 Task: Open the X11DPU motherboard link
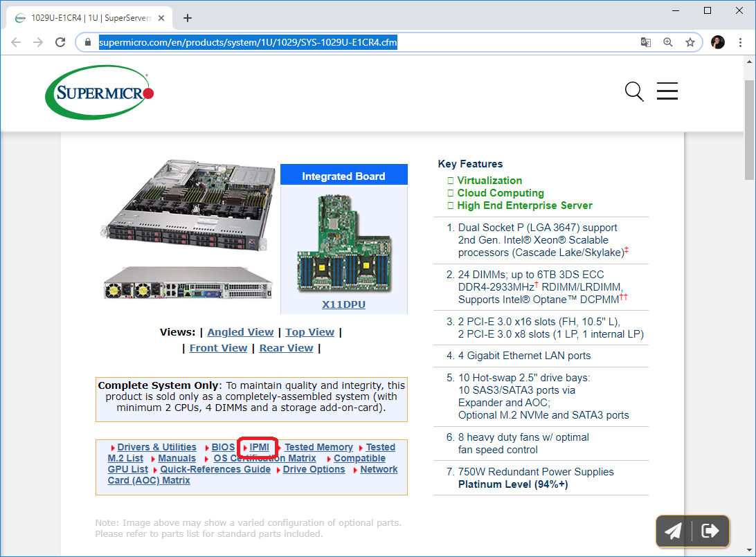[343, 304]
